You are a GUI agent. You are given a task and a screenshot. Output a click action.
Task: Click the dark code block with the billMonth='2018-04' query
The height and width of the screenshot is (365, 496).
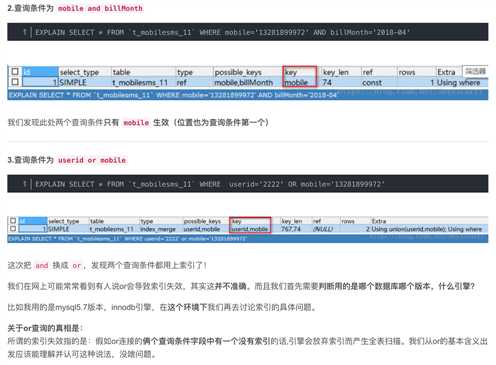(248, 32)
